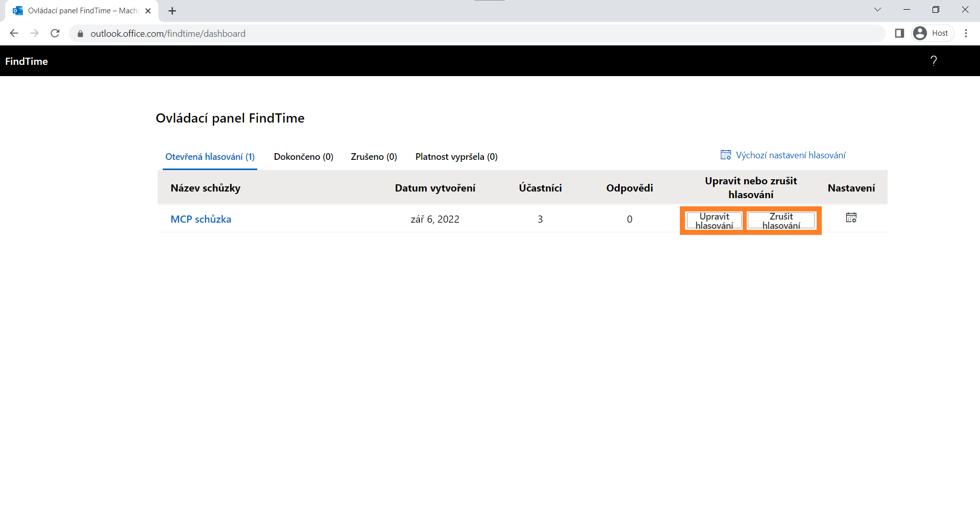
Task: Open the Platnost vypršela (0) tab
Action: point(456,157)
